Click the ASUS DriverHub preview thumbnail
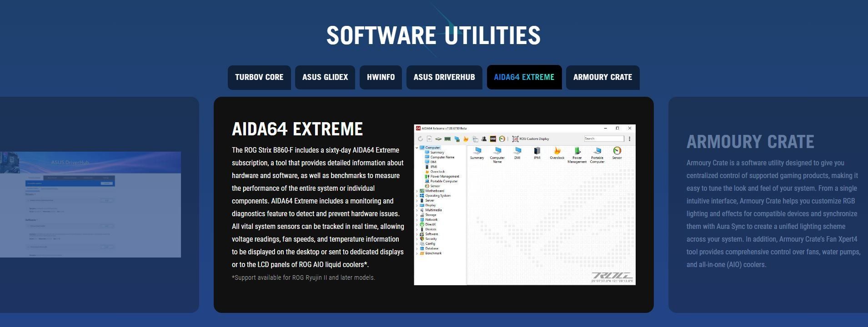Screen dimensions: 868x327 pos(90,204)
